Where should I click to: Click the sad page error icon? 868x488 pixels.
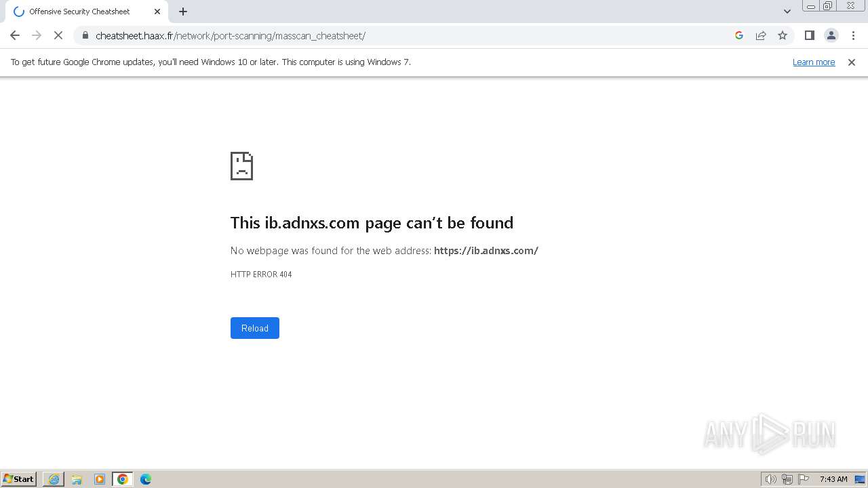coord(242,166)
